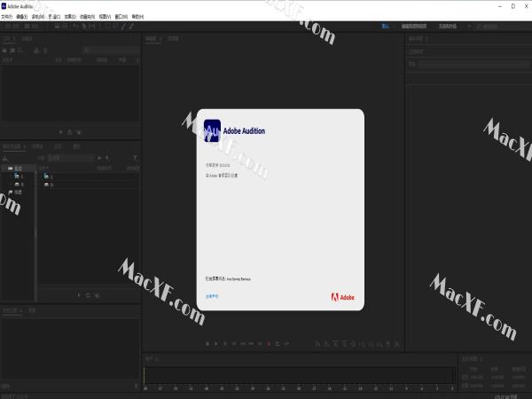Click the red Record transport button
The height and width of the screenshot is (399, 532).
[x=269, y=344]
